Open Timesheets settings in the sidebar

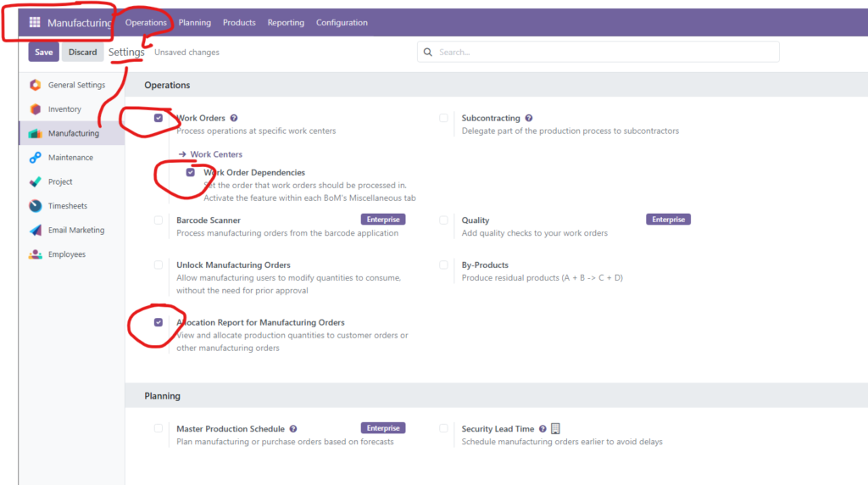67,206
